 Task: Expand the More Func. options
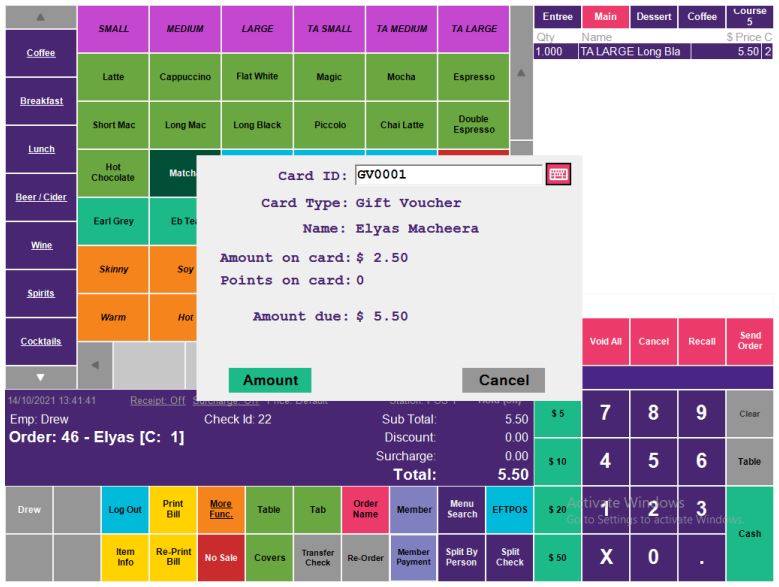[221, 510]
